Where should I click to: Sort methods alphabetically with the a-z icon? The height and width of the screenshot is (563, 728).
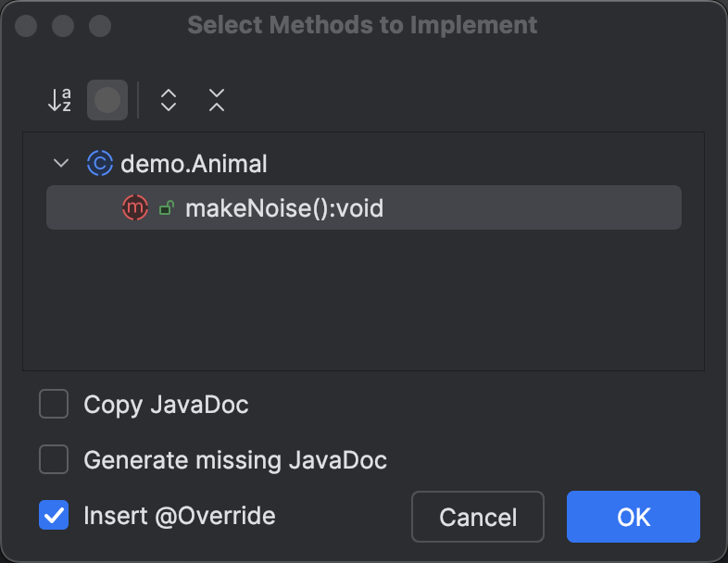point(60,100)
